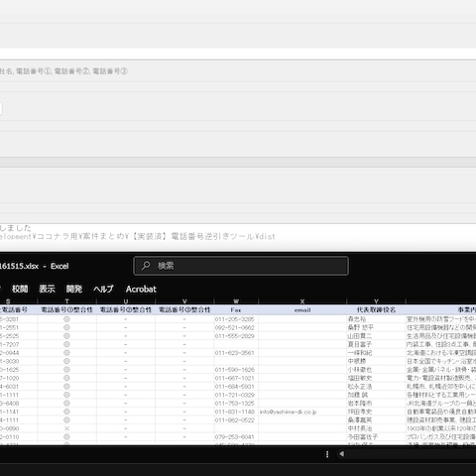The width and height of the screenshot is (476, 476).
Task: Click the sheet scroll left arrow
Action: (x=341, y=454)
